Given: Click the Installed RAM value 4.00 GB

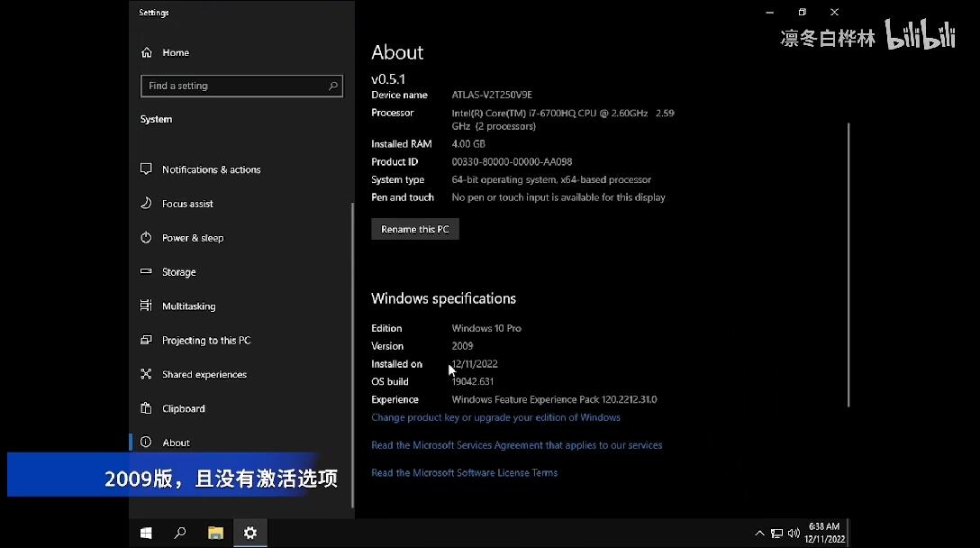Looking at the screenshot, I should [468, 143].
